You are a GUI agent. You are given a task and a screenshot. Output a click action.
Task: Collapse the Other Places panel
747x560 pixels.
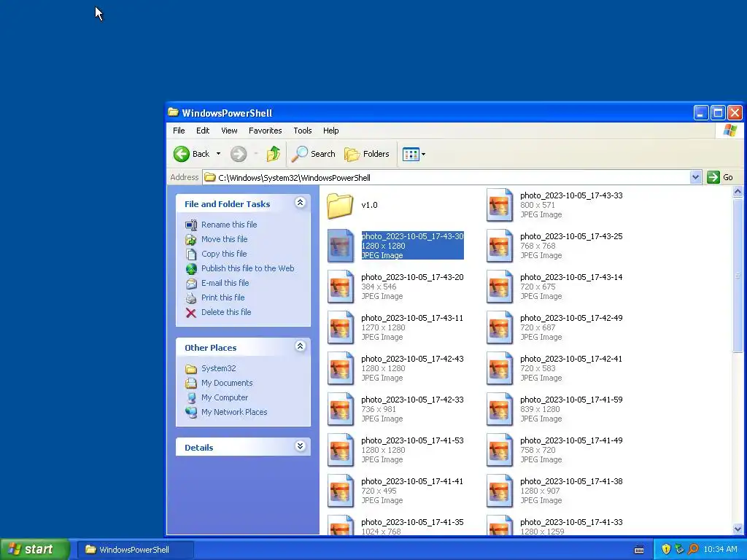point(300,346)
